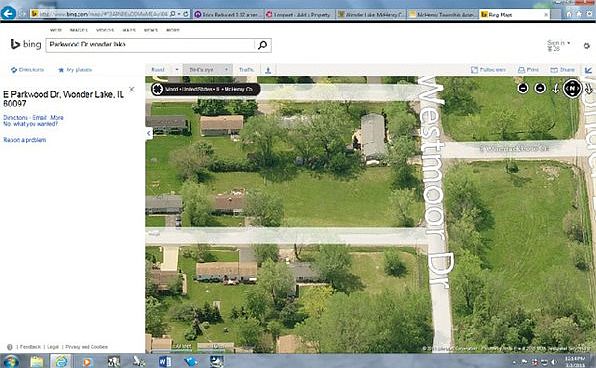The width and height of the screenshot is (596, 368).
Task: Open WEB in Bing top menu
Action: coord(56,30)
